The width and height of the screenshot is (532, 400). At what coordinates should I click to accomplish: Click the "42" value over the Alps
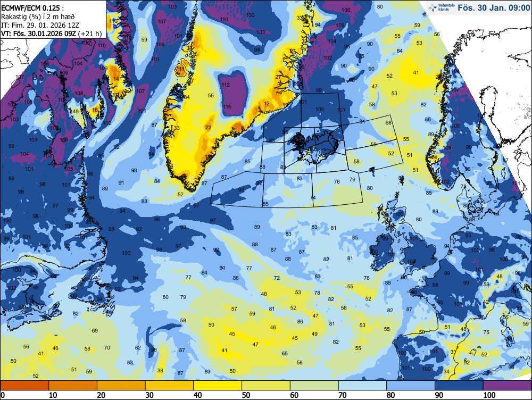click(x=486, y=302)
